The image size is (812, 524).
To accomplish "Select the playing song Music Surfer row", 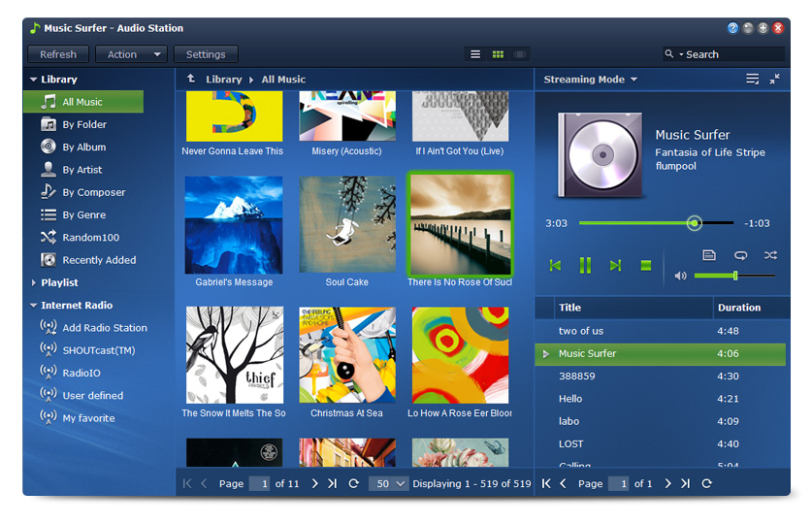I will click(x=661, y=353).
